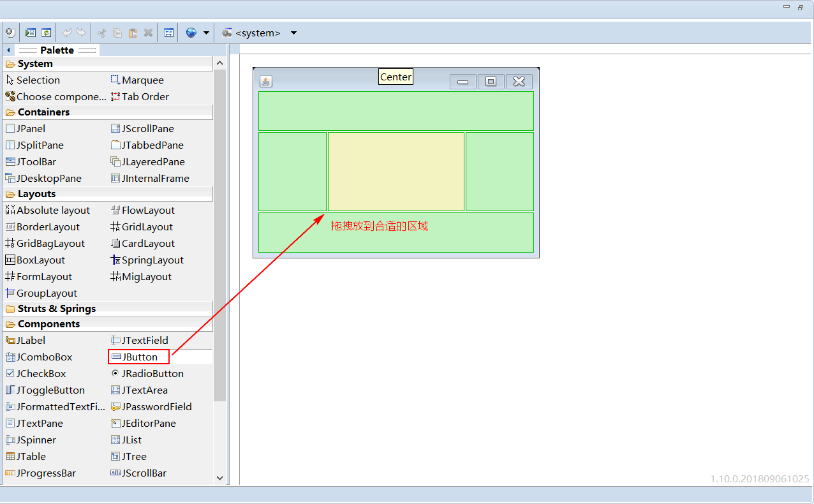The image size is (814, 504).
Task: Click the externalize strings globe icon
Action: click(x=191, y=33)
